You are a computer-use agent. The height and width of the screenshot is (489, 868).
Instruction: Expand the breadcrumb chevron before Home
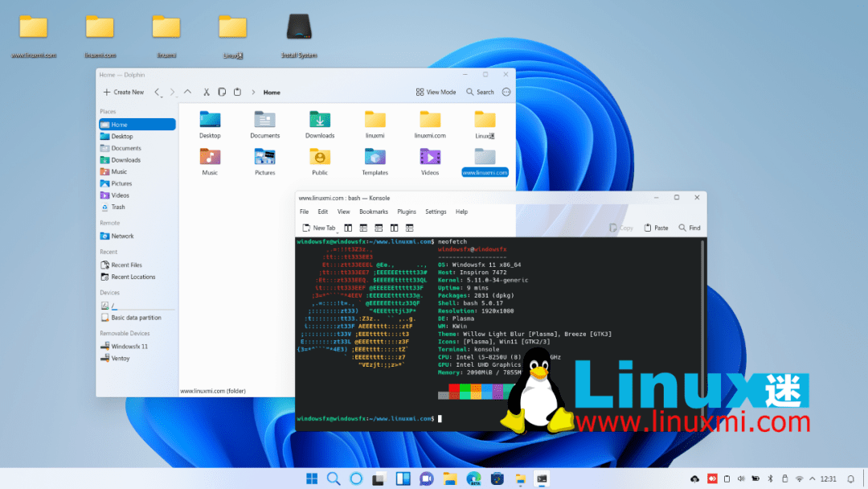pyautogui.click(x=253, y=92)
